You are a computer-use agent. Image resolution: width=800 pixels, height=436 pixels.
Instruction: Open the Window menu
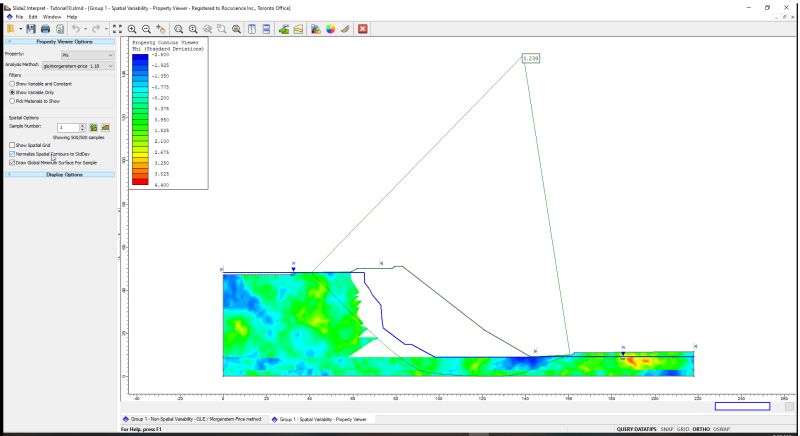point(52,17)
